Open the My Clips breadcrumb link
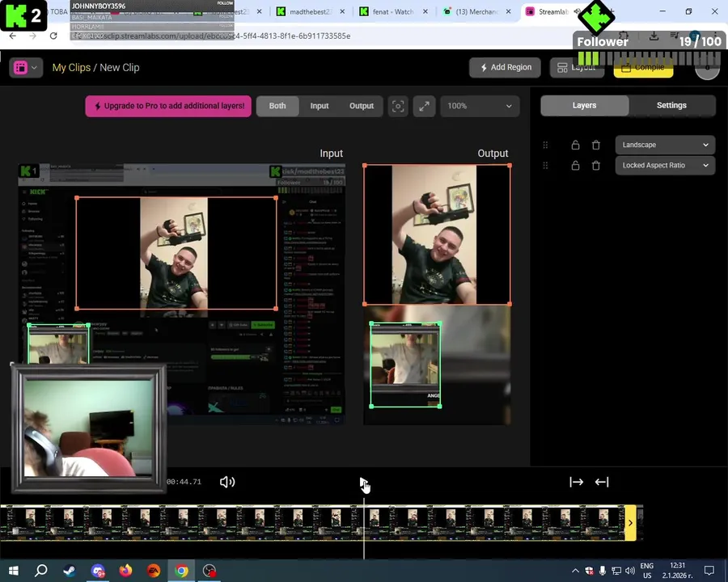This screenshot has width=728, height=582. click(71, 67)
